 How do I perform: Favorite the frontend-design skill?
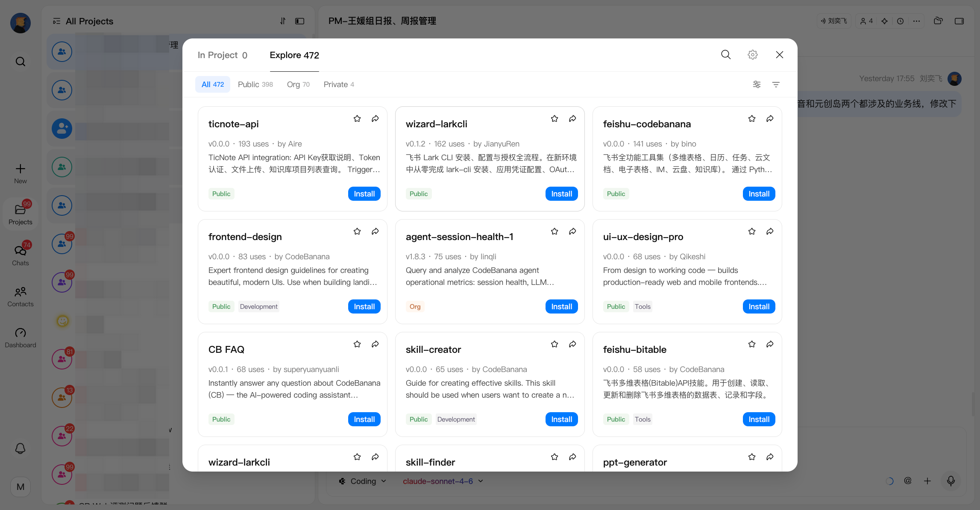357,232
